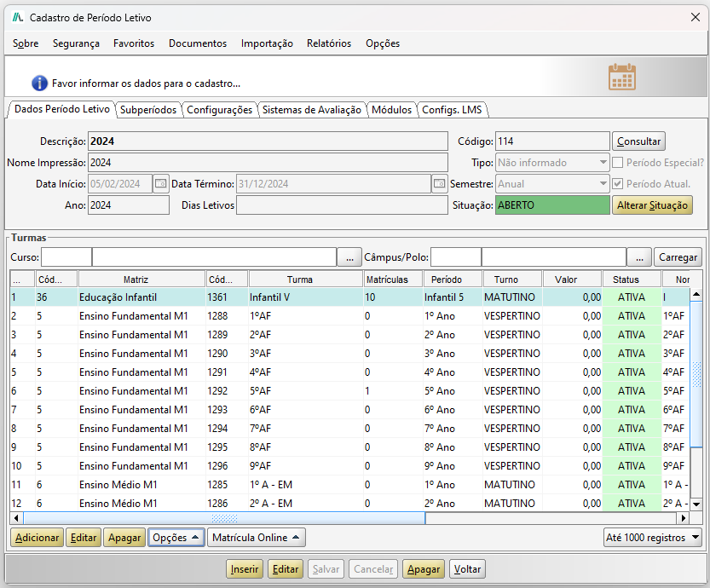This screenshot has width=710, height=588.
Task: Select the 9ºAF turma row
Action: point(350,466)
